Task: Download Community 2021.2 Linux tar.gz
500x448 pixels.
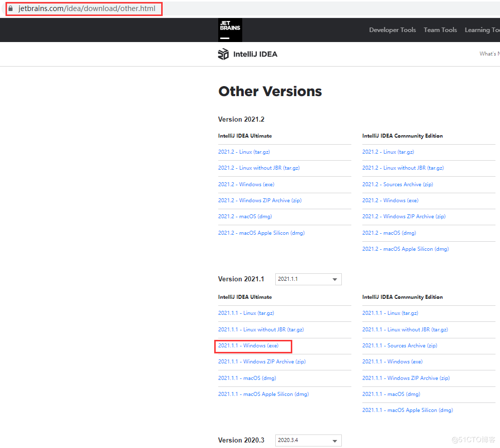Action: click(x=388, y=152)
